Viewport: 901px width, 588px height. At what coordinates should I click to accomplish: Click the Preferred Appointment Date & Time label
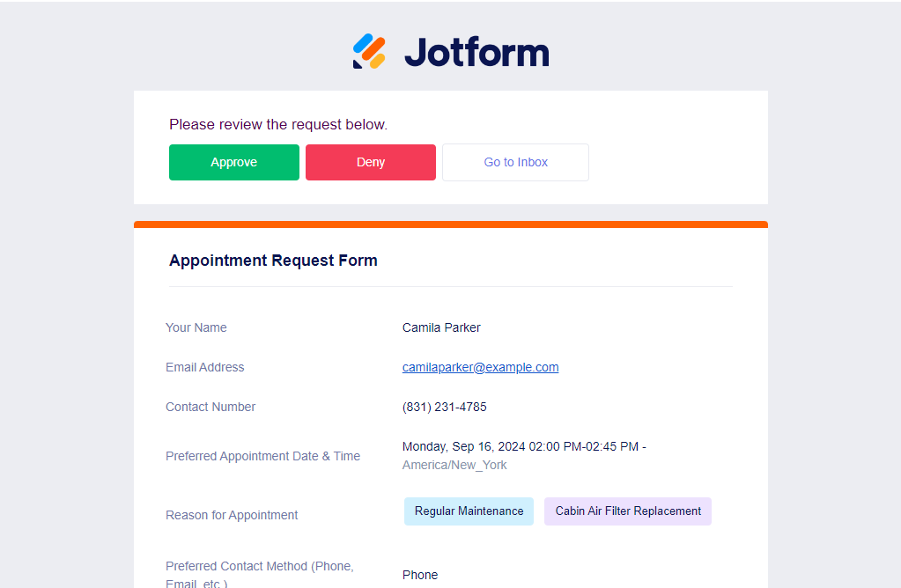click(x=262, y=456)
